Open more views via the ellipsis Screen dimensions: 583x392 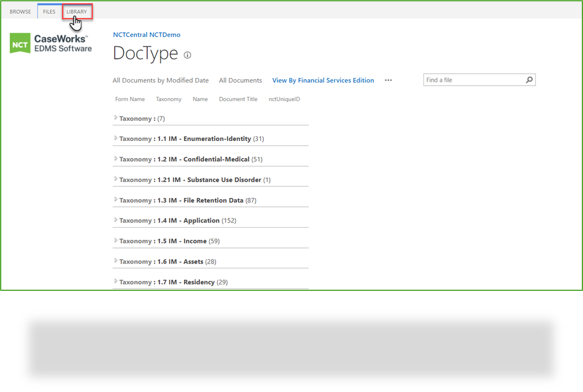click(x=388, y=80)
